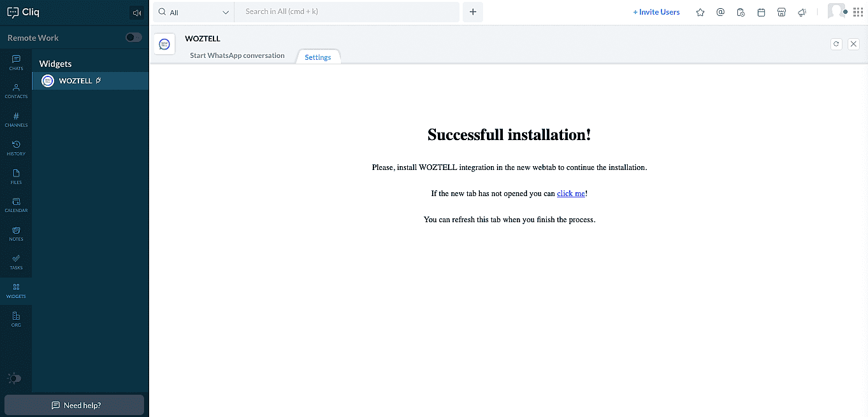Click the 'Remote Work' label

tap(33, 38)
